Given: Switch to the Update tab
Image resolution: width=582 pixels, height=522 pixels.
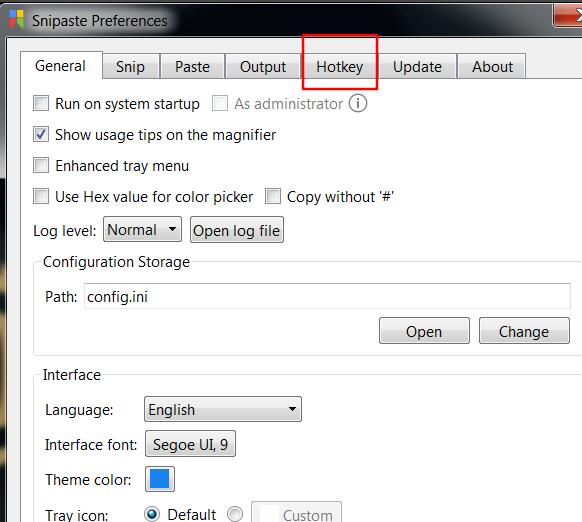Looking at the screenshot, I should (418, 66).
